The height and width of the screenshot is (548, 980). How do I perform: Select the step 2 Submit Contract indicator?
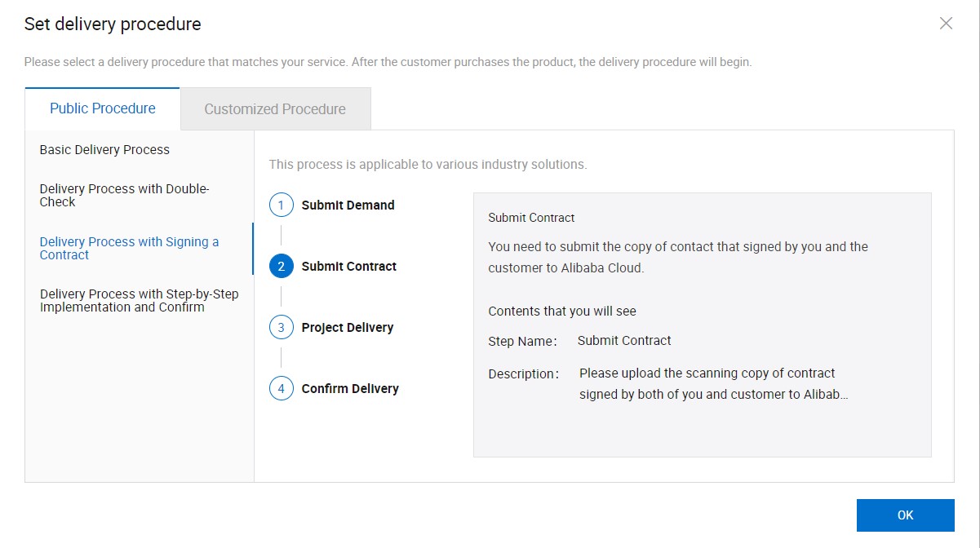281,266
